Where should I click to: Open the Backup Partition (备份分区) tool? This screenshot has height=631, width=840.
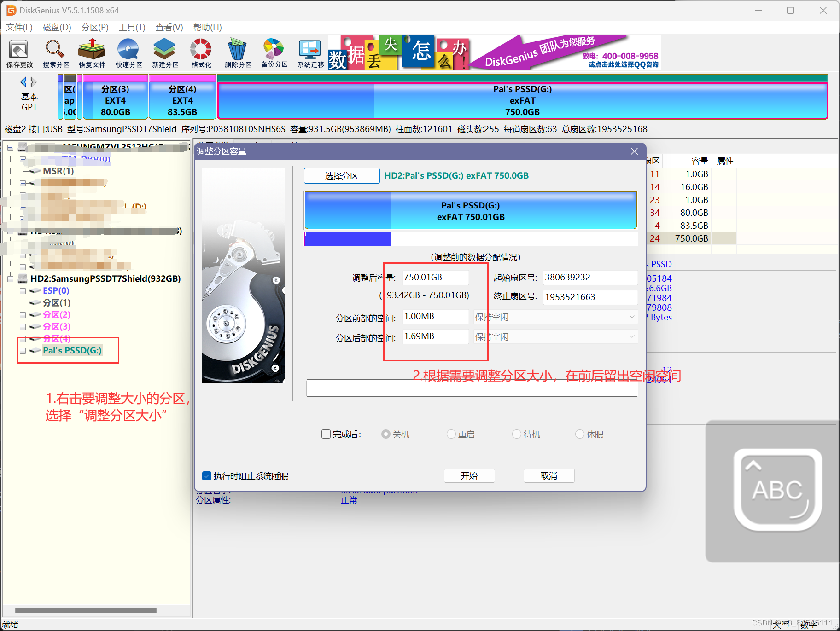(x=274, y=53)
